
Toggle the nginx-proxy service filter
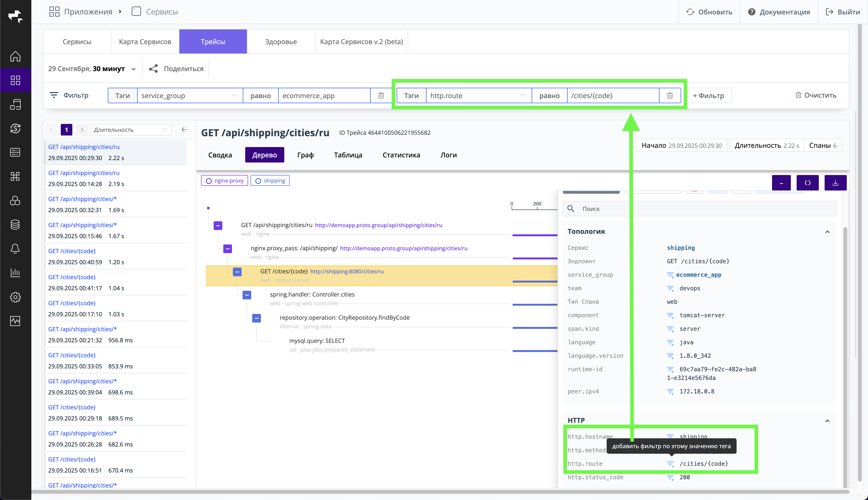[x=224, y=181]
